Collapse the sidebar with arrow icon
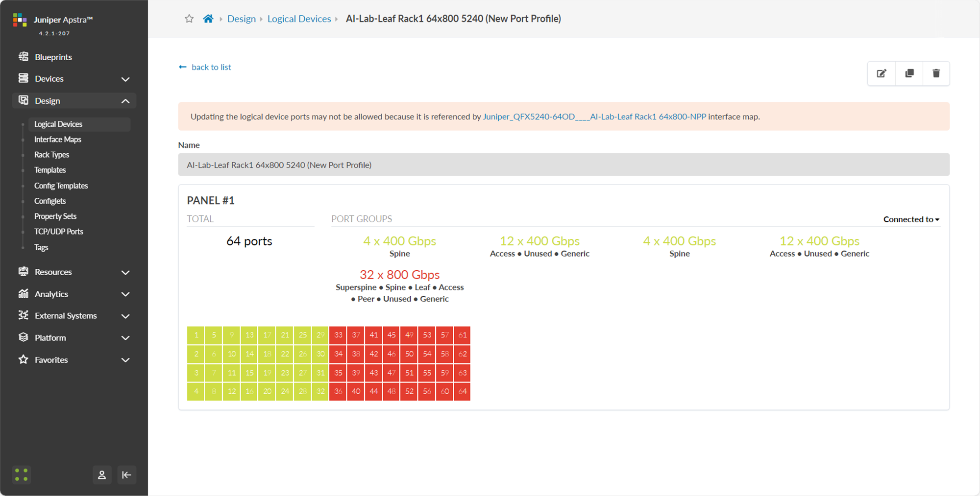 [126, 475]
